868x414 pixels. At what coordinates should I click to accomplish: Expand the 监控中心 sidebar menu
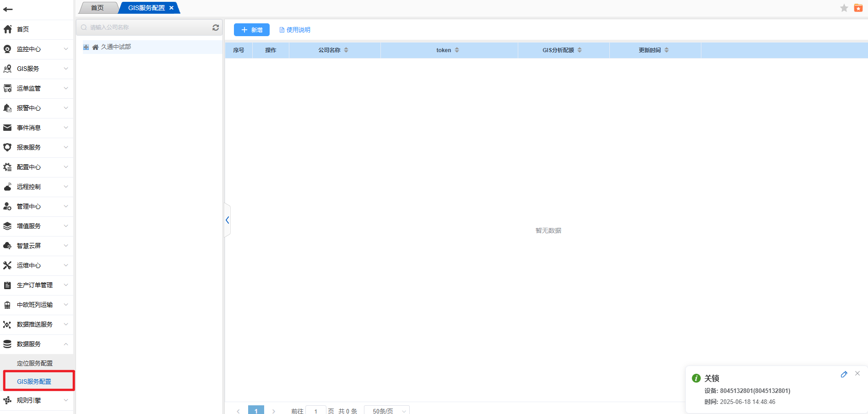point(37,49)
